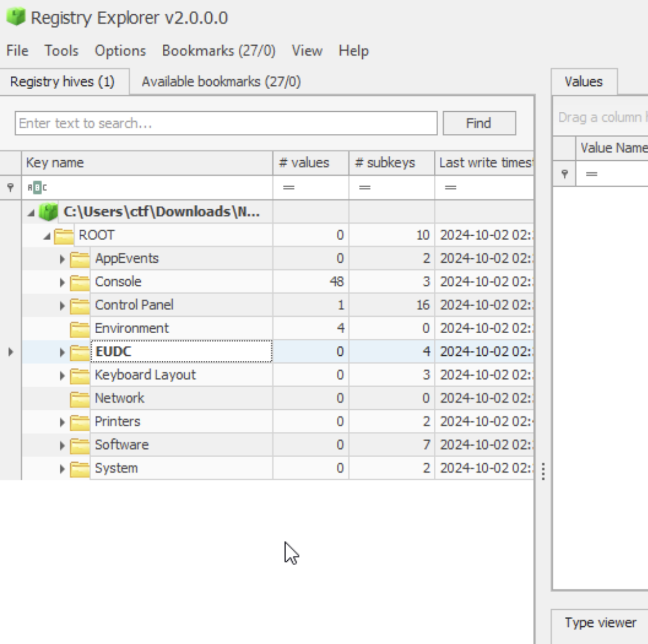
Task: Click the search text input field
Action: click(225, 123)
